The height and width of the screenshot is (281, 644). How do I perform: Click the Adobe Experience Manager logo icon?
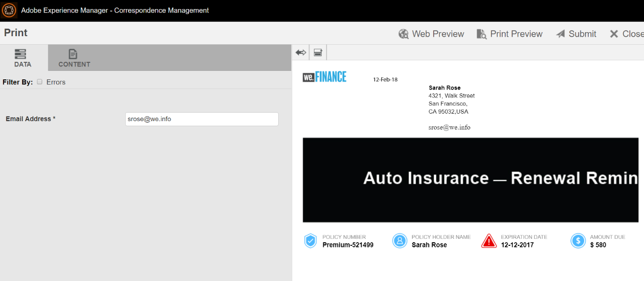[x=9, y=10]
